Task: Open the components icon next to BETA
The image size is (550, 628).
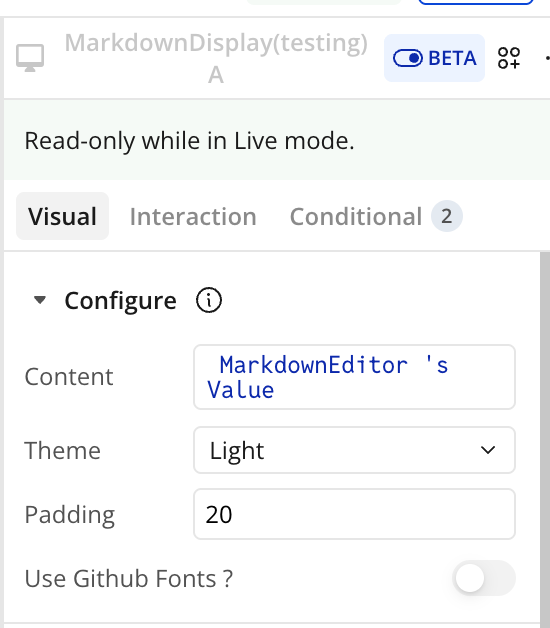Action: [509, 58]
